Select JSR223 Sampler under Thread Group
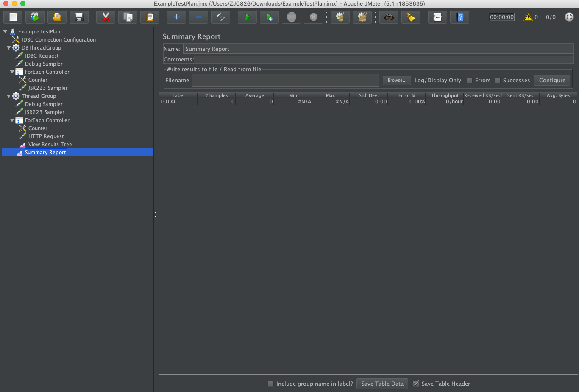The height and width of the screenshot is (392, 579). tap(45, 112)
